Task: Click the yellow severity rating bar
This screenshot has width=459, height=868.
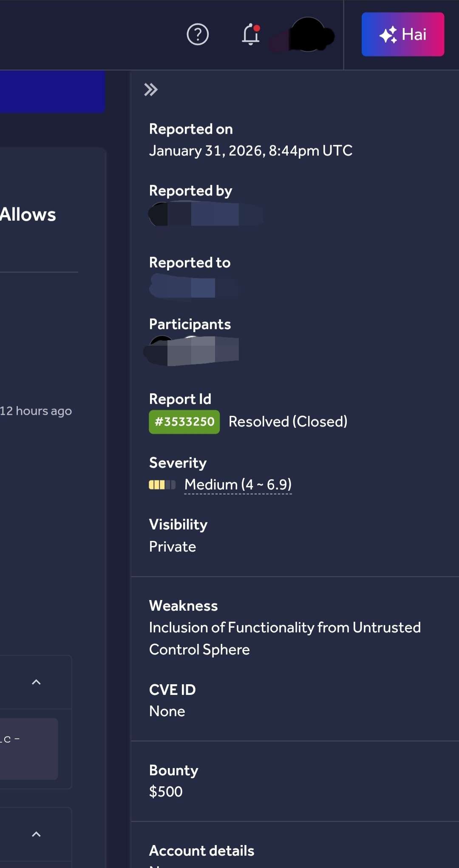Action: coord(157,484)
